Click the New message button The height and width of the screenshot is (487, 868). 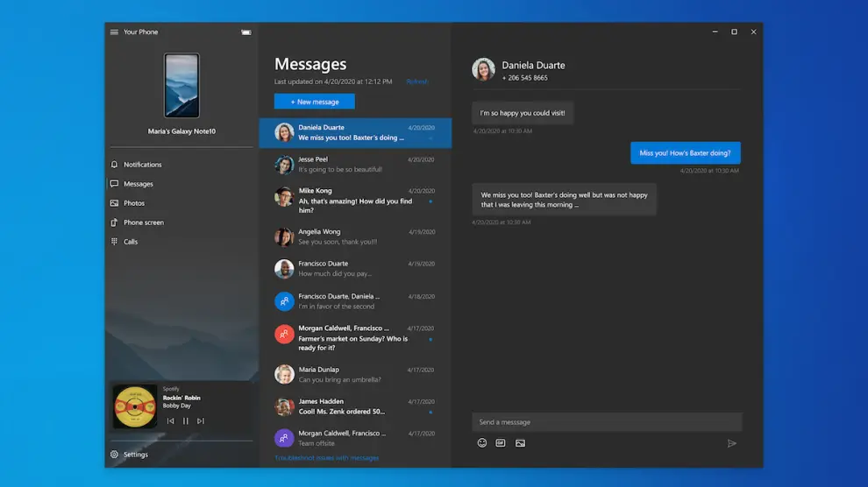point(314,102)
